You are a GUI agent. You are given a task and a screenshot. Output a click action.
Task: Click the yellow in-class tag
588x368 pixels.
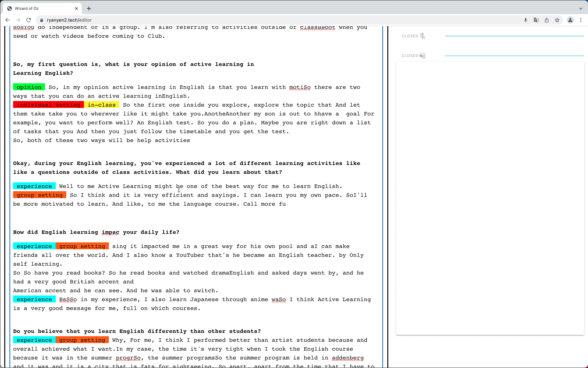click(x=102, y=105)
